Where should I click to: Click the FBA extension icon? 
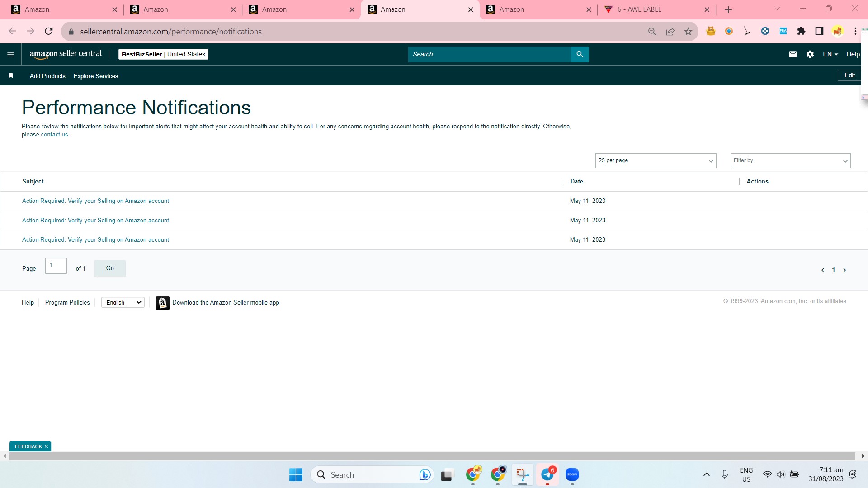coord(783,31)
